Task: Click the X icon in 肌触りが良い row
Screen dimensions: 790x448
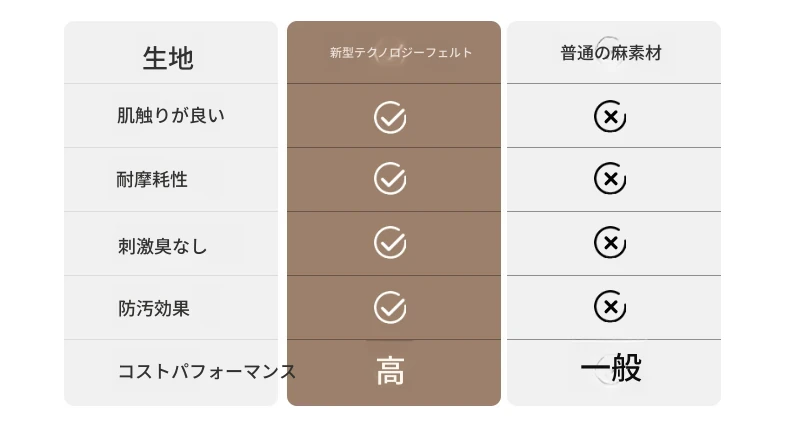Action: pyautogui.click(x=610, y=116)
